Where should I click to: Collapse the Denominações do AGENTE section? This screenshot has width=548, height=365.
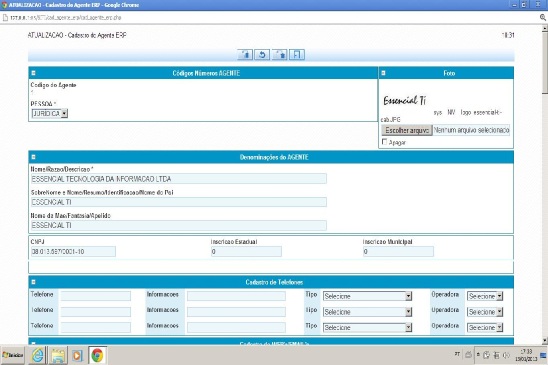pyautogui.click(x=34, y=157)
